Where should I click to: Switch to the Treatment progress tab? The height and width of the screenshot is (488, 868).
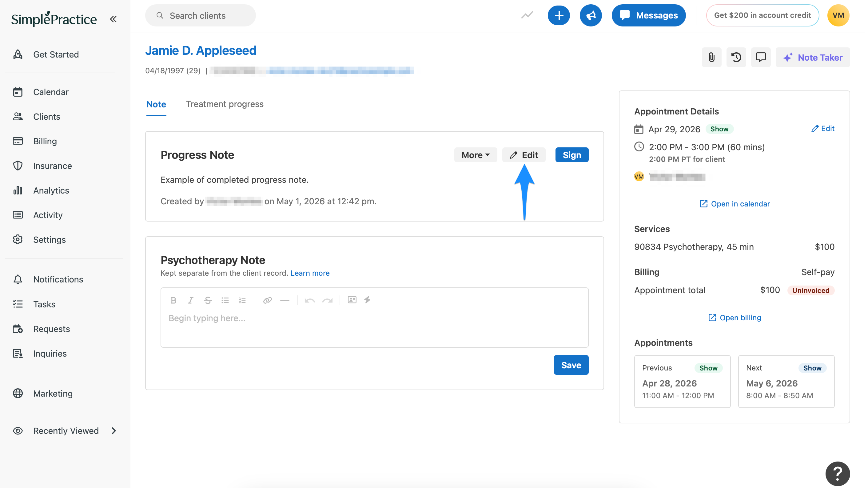225,104
